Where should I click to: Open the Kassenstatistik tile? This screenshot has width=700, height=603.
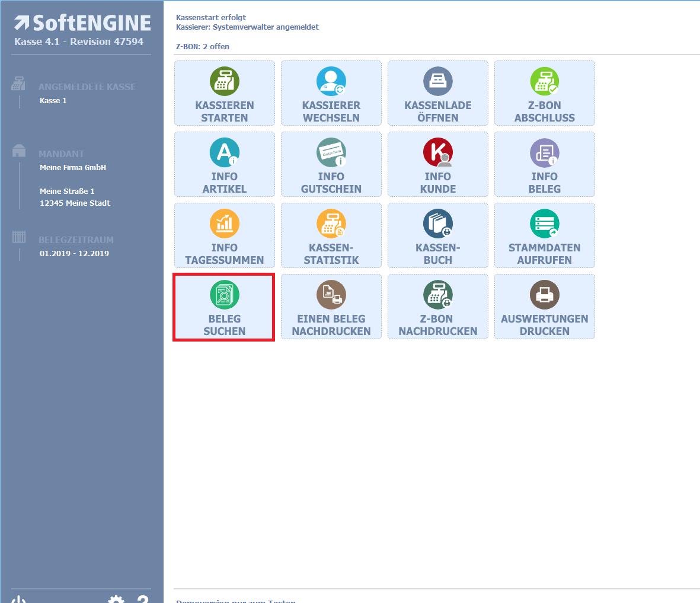click(331, 235)
